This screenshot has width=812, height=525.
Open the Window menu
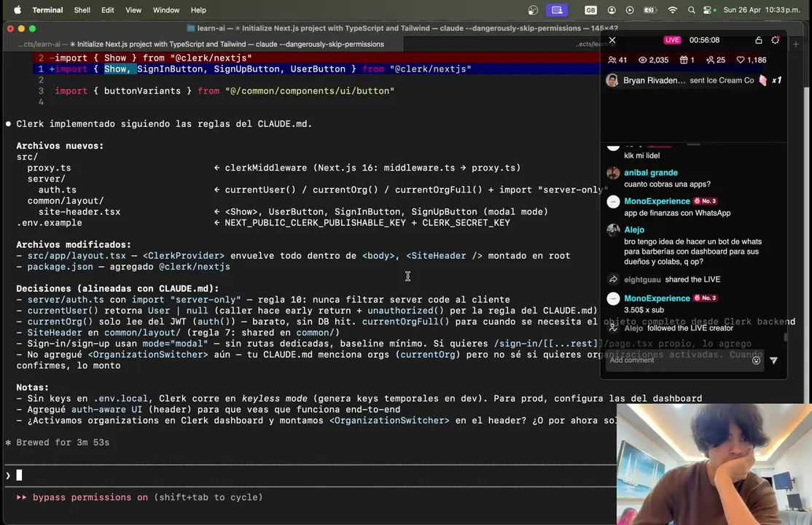tap(165, 10)
